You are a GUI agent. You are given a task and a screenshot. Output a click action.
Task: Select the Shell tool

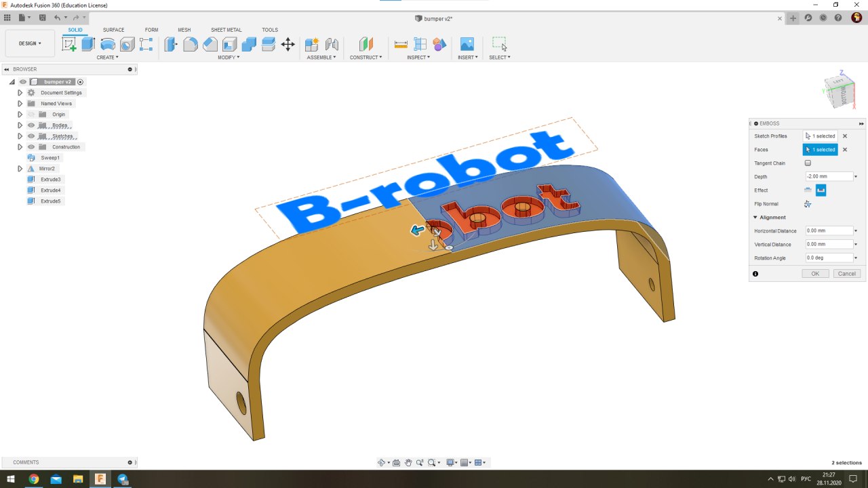pyautogui.click(x=229, y=45)
